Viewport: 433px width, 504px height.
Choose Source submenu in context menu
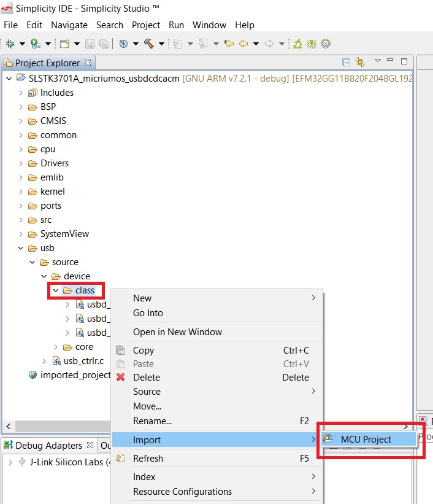(217, 392)
